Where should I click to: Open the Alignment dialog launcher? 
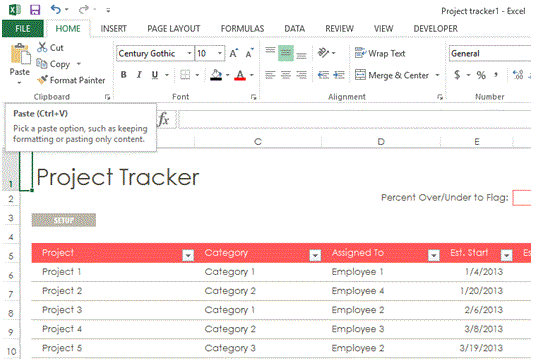440,97
